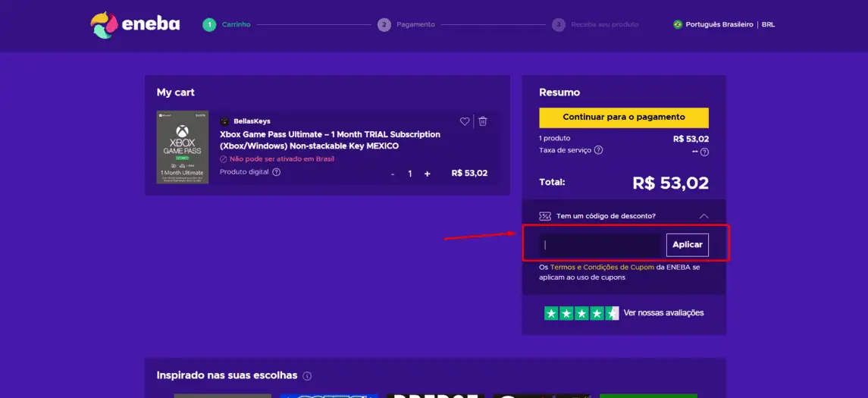Click the Resumo heading
Screen dimensions: 868x398
[559, 92]
